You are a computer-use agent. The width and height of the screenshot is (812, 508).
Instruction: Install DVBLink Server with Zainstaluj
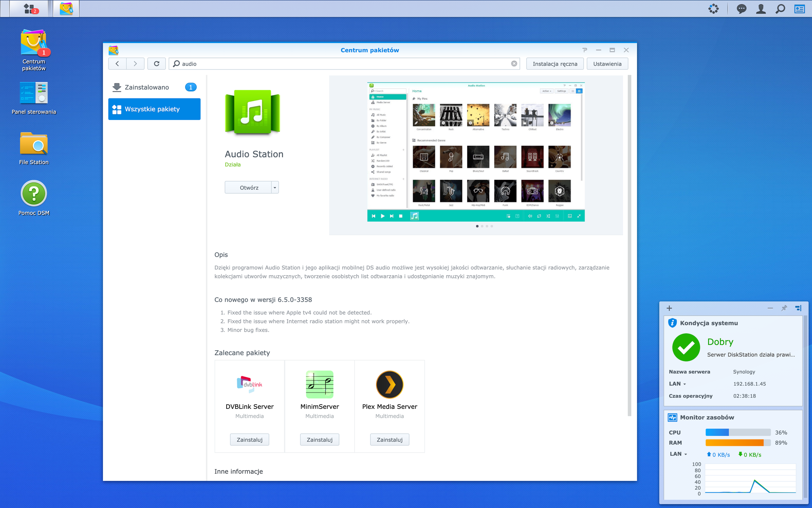[250, 440]
